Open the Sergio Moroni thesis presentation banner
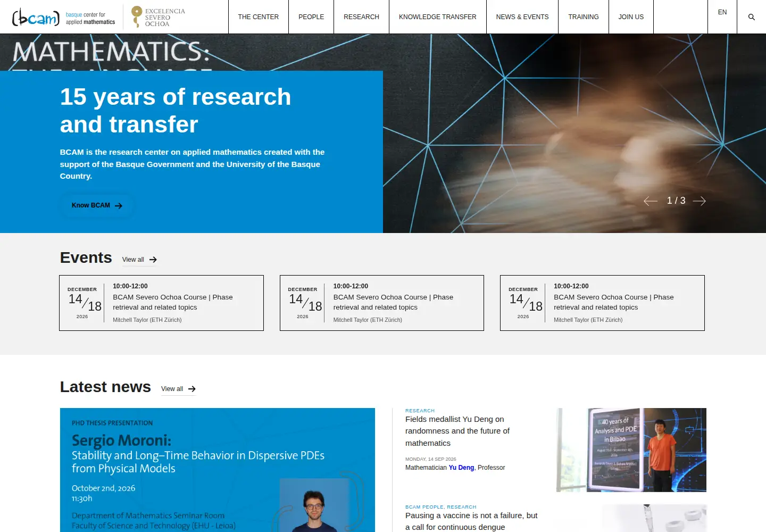 click(x=218, y=470)
